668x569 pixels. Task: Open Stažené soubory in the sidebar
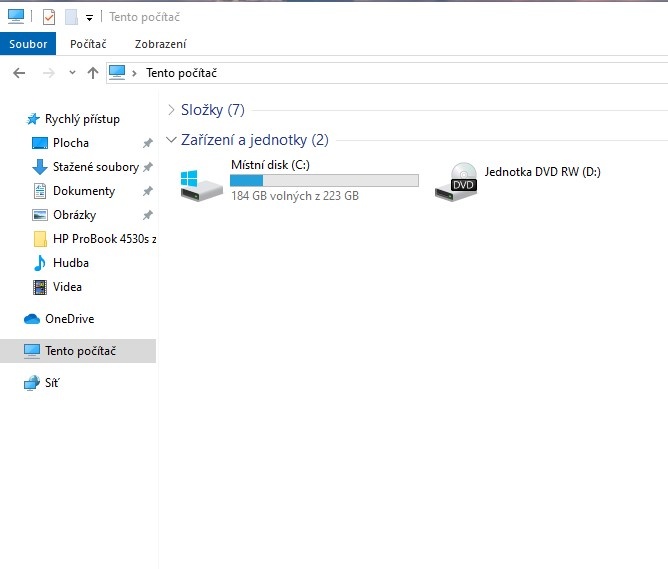point(95,167)
